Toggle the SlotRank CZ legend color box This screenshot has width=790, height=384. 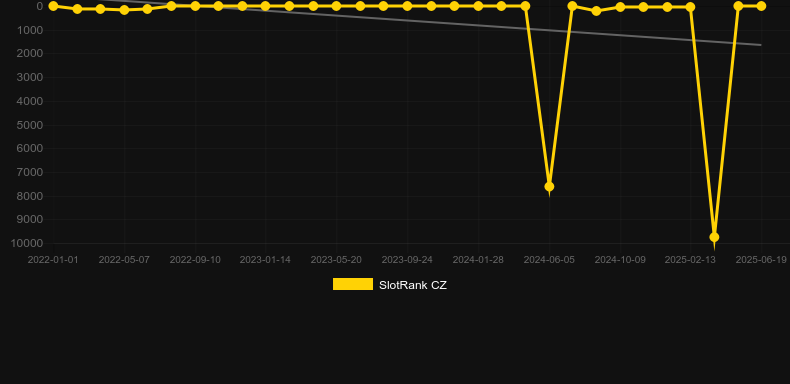point(353,284)
